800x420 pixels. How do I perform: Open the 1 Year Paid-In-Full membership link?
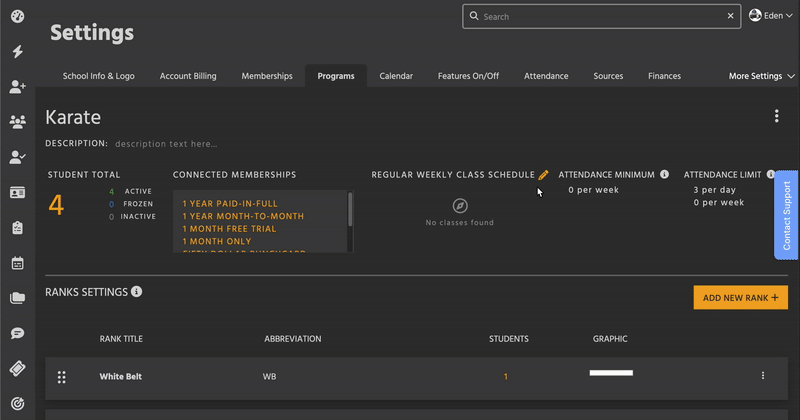[230, 203]
